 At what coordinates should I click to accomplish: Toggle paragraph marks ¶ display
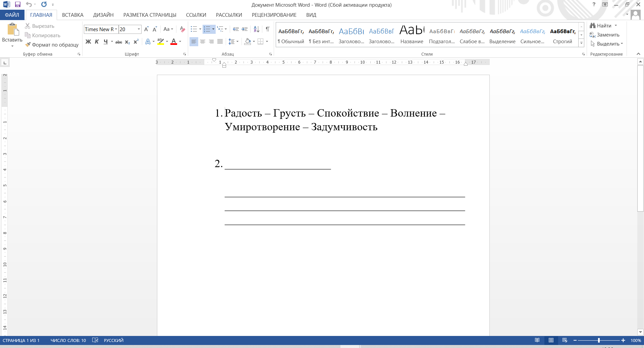[x=268, y=29]
